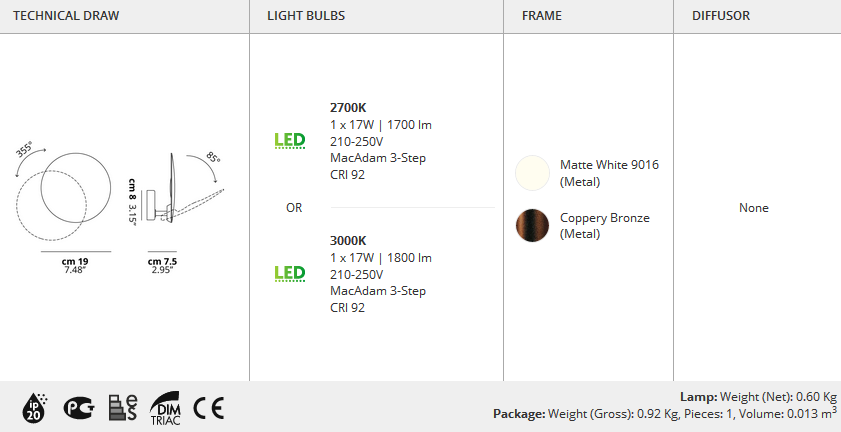The width and height of the screenshot is (841, 432).
Task: Click the 2700K bulb option heading
Action: point(348,107)
